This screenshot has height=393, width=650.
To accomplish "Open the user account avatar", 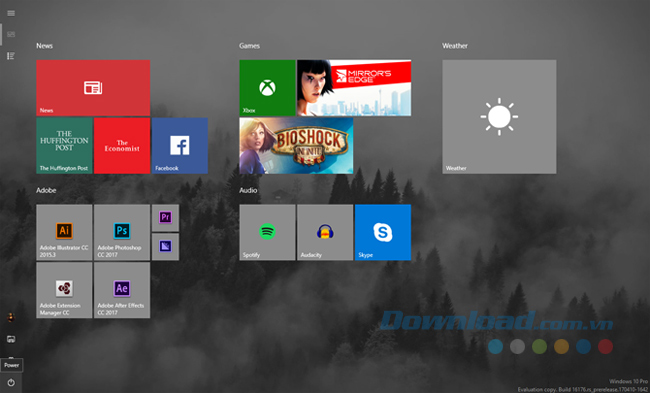I will click(x=11, y=318).
